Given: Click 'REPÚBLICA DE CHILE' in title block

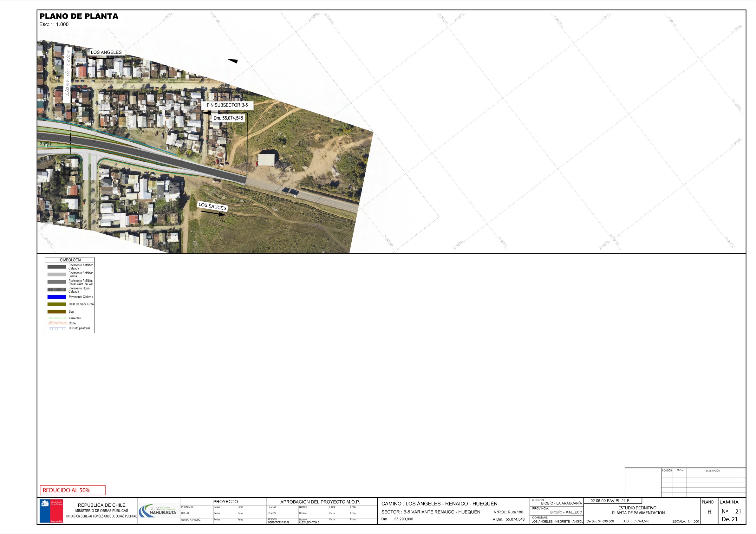Looking at the screenshot, I should [x=101, y=505].
